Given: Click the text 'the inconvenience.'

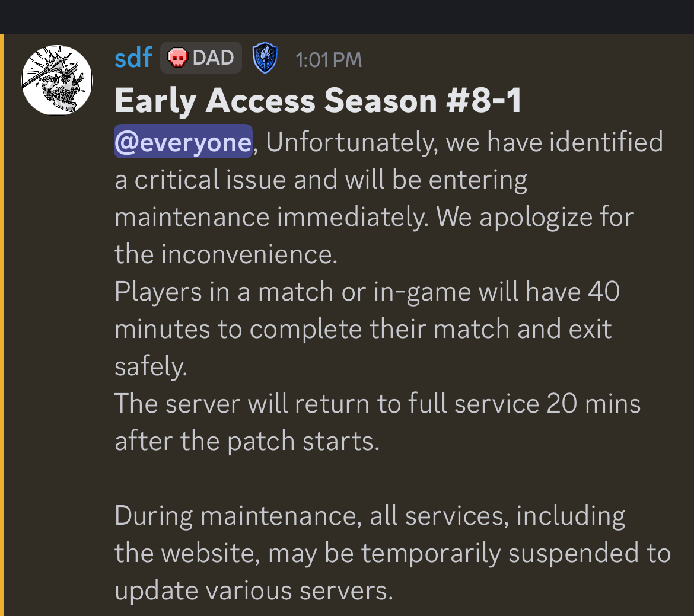Looking at the screenshot, I should coord(226,254).
